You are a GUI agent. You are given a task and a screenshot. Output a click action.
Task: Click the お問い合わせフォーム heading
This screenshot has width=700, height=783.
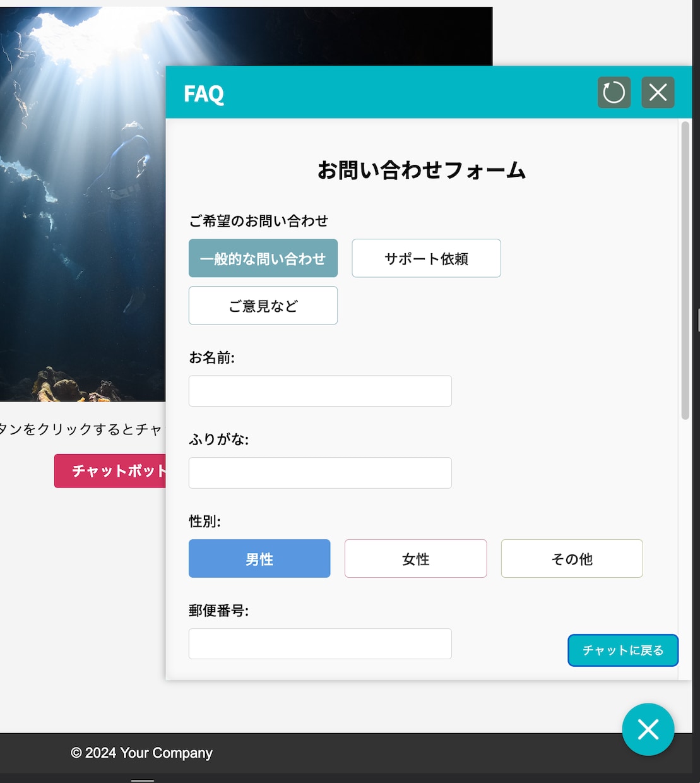422,170
